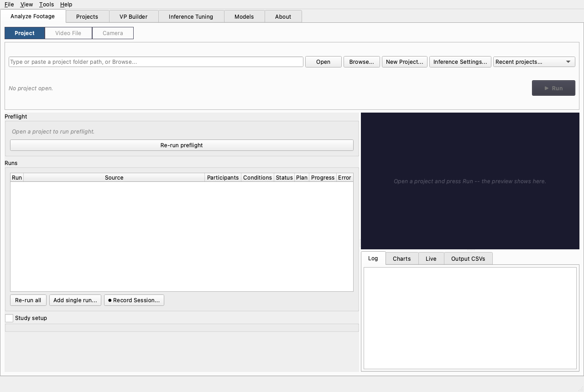Click the Conditions column header
Viewport: 584px width, 392px height.
point(257,178)
